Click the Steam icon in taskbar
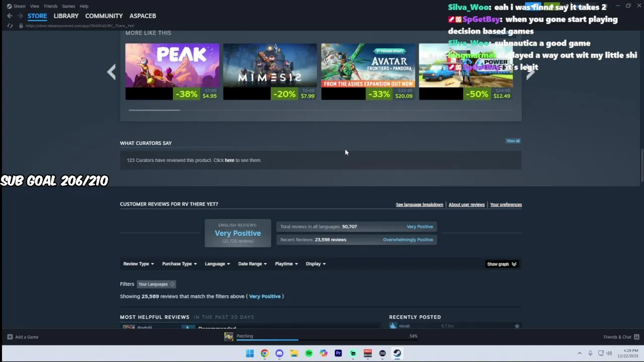The image size is (644, 362). (x=397, y=353)
